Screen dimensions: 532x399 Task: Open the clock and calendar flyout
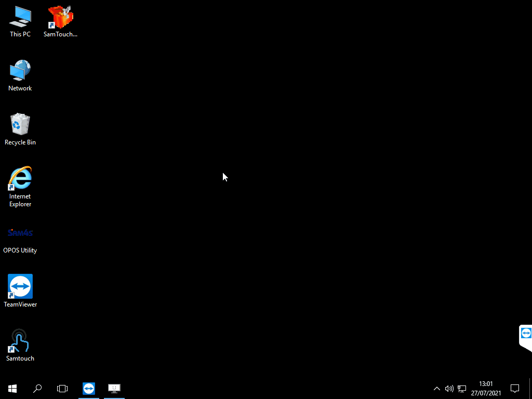coord(486,388)
